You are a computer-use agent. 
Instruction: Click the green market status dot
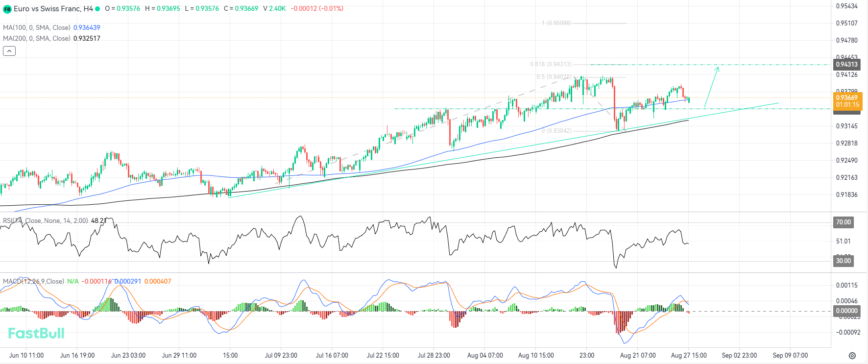[97, 9]
